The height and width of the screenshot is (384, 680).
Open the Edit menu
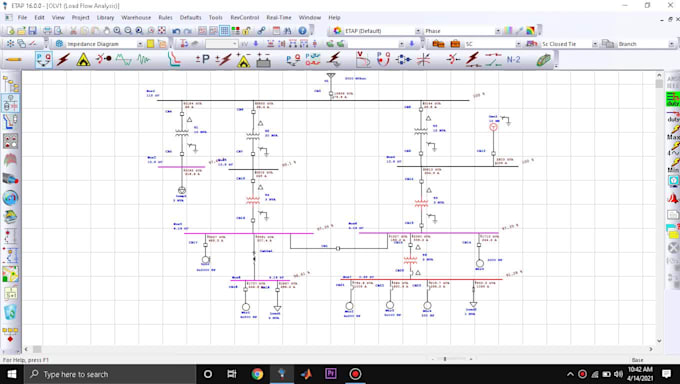click(39, 17)
